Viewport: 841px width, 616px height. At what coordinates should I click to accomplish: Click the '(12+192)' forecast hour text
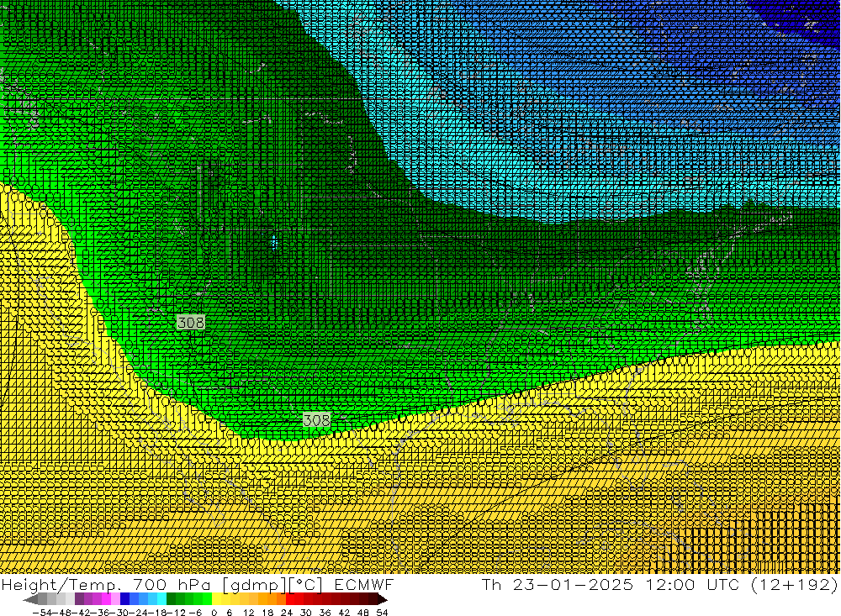click(x=795, y=585)
